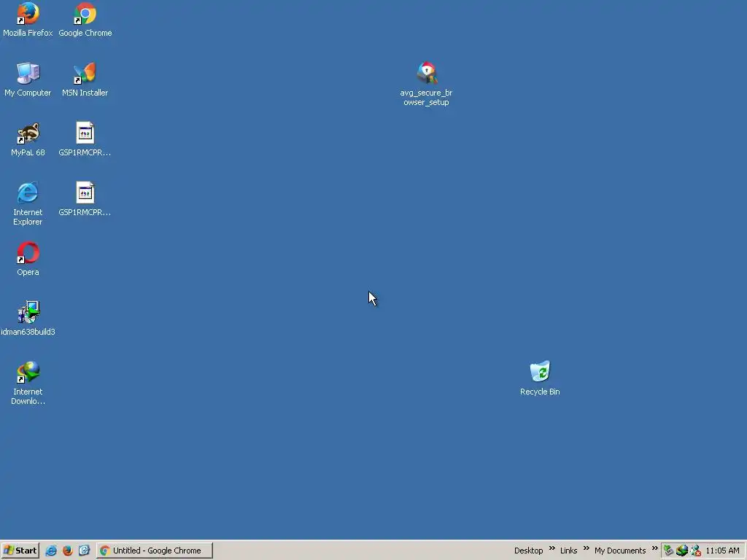Launch Internet Explorer from Quick Launch
Image resolution: width=747 pixels, height=560 pixels.
pos(51,551)
